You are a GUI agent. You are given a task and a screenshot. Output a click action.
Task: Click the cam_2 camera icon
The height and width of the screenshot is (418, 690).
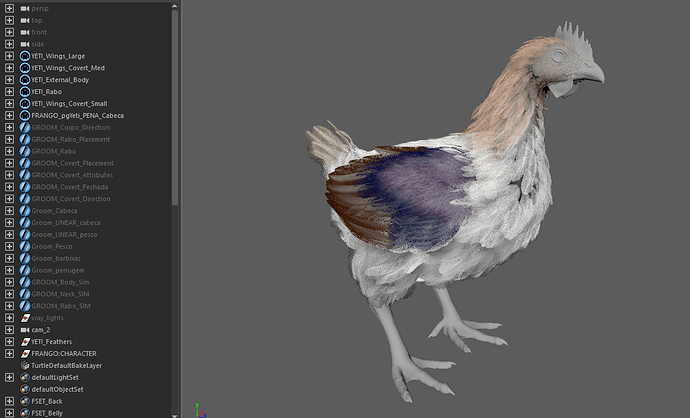point(24,330)
